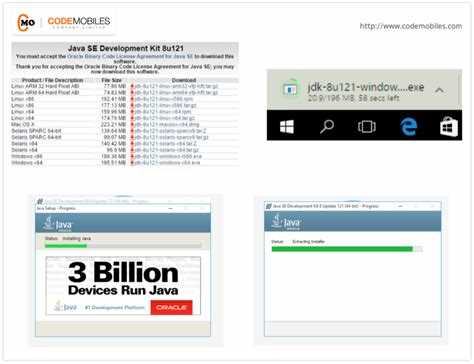Screen dimensions: 474x364
Task: Click the Windows Start button
Action: point(287,127)
